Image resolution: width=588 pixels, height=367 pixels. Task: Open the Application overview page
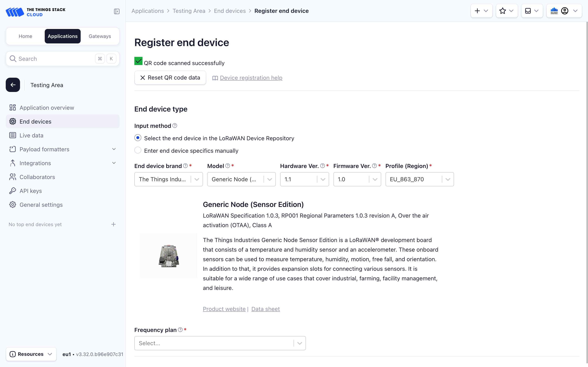(47, 107)
